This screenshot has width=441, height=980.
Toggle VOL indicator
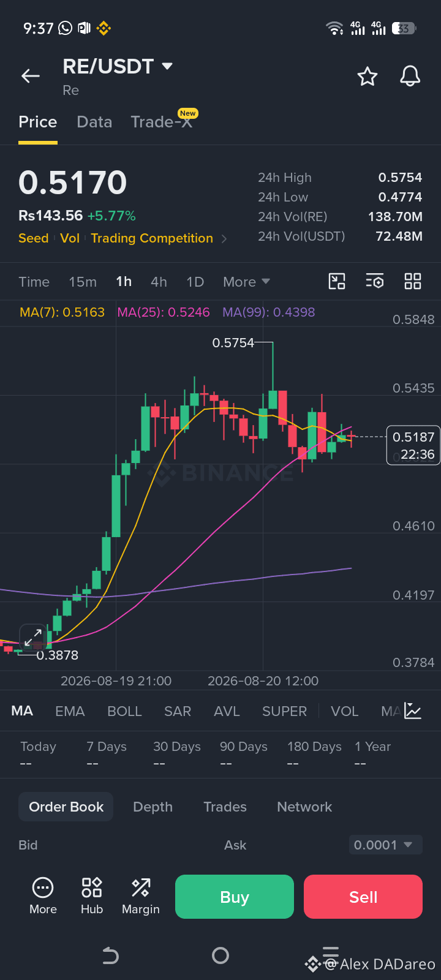pos(344,711)
